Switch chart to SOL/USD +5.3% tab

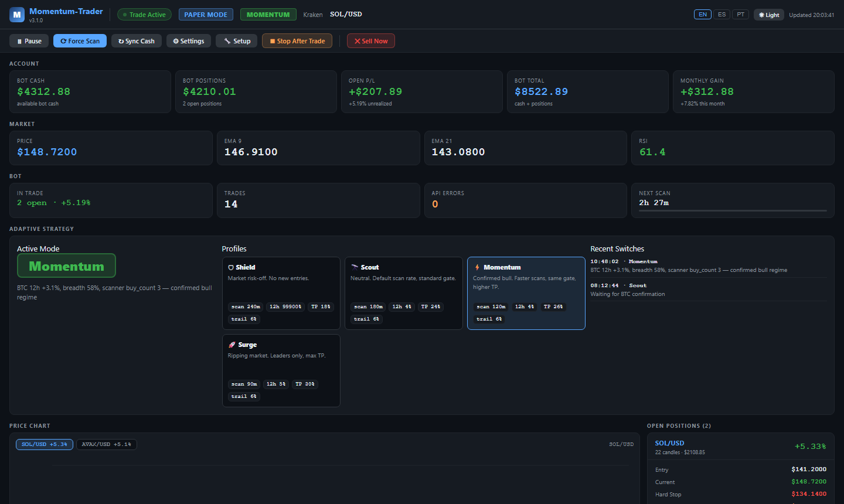pos(45,444)
